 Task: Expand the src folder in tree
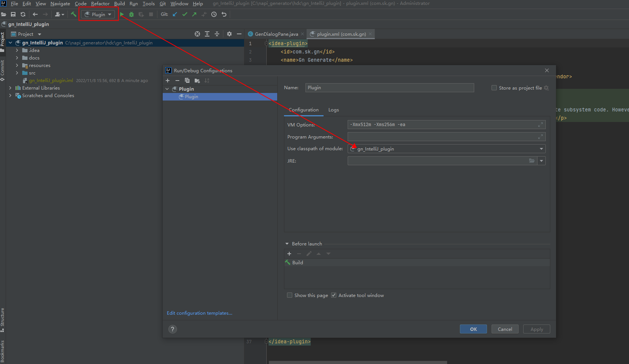pyautogui.click(x=17, y=73)
